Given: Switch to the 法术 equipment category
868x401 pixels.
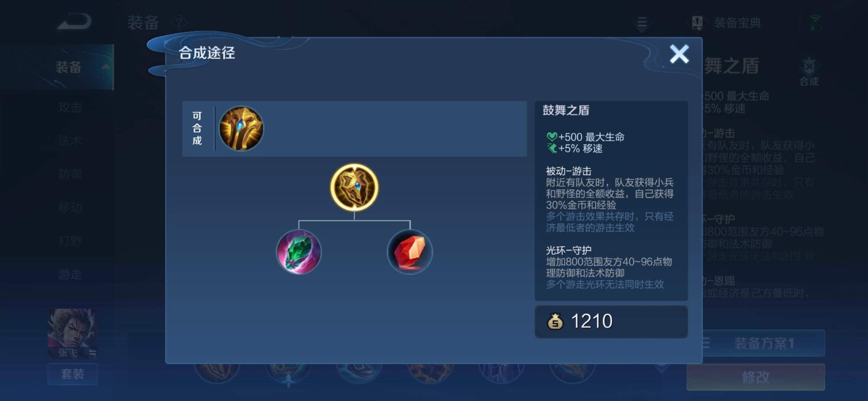Looking at the screenshot, I should pos(70,141).
